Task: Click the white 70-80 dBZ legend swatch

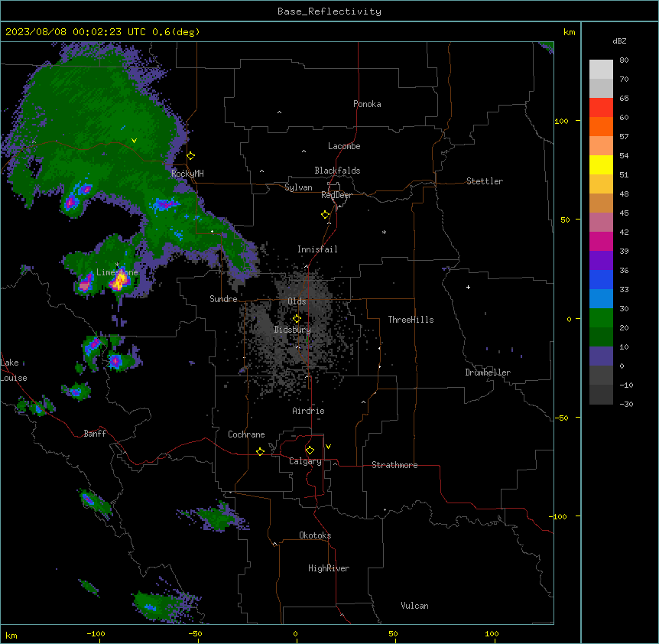Action: [601, 70]
